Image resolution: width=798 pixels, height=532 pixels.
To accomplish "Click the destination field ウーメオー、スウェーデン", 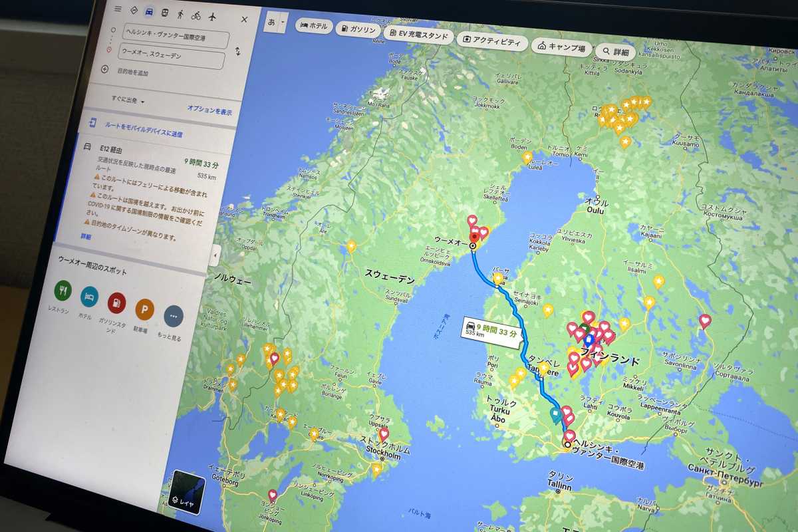I will point(172,56).
